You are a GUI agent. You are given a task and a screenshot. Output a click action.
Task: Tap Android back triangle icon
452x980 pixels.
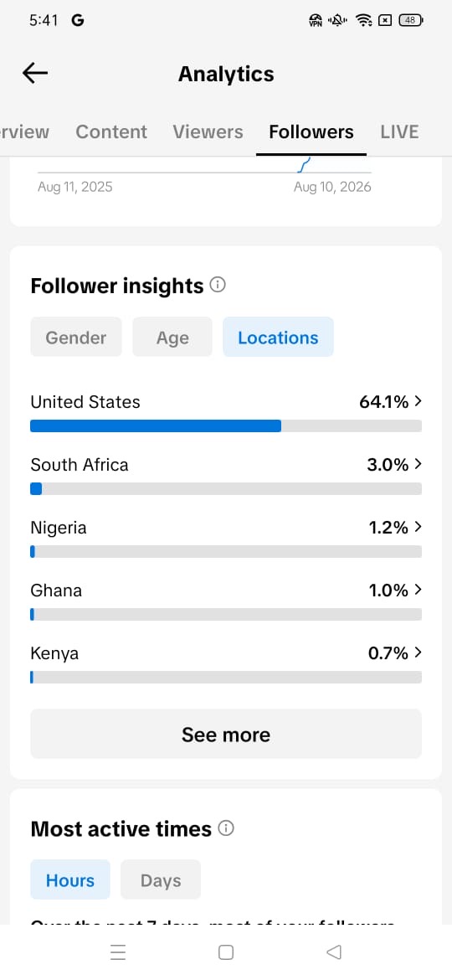pos(334,952)
